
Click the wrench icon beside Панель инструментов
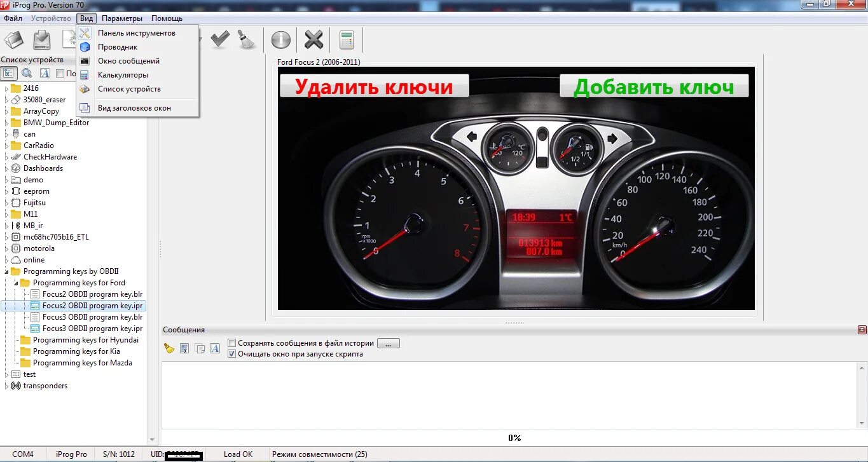pyautogui.click(x=85, y=33)
